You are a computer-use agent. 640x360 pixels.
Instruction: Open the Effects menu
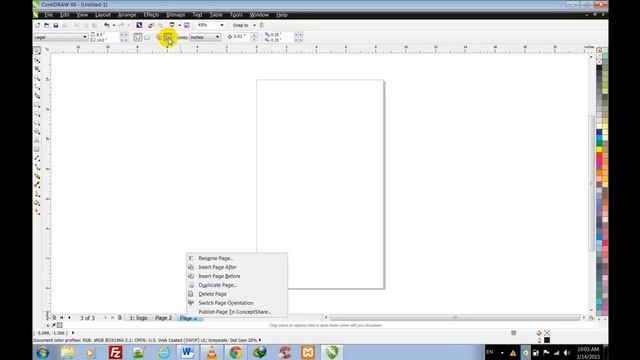coord(151,15)
